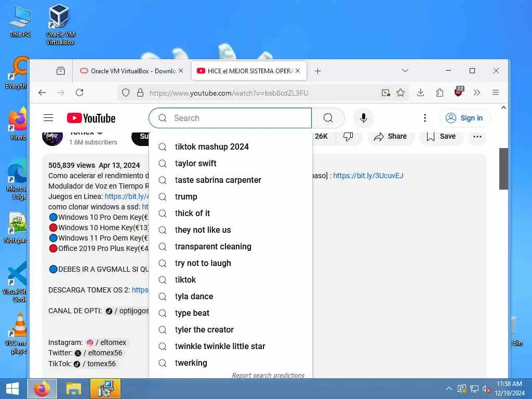The height and width of the screenshot is (399, 532).
Task: Select the suggestion reading only tiktok
Action: [x=231, y=280]
